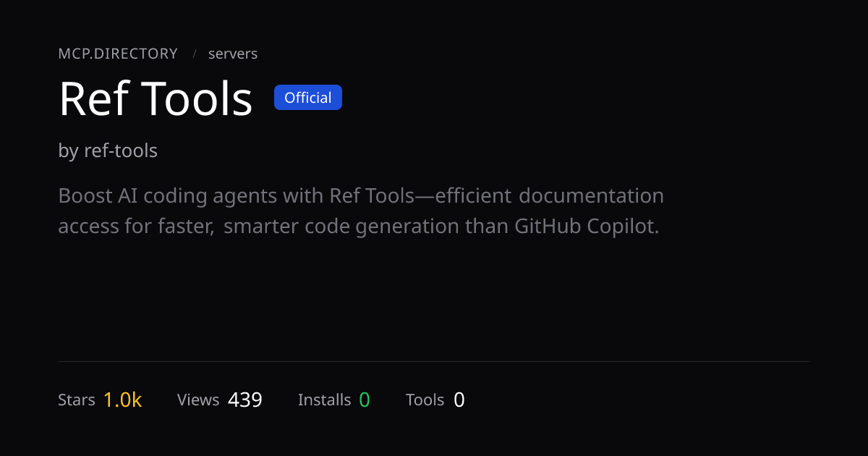Select the Ref Tools title
This screenshot has width=868, height=456.
(x=156, y=99)
